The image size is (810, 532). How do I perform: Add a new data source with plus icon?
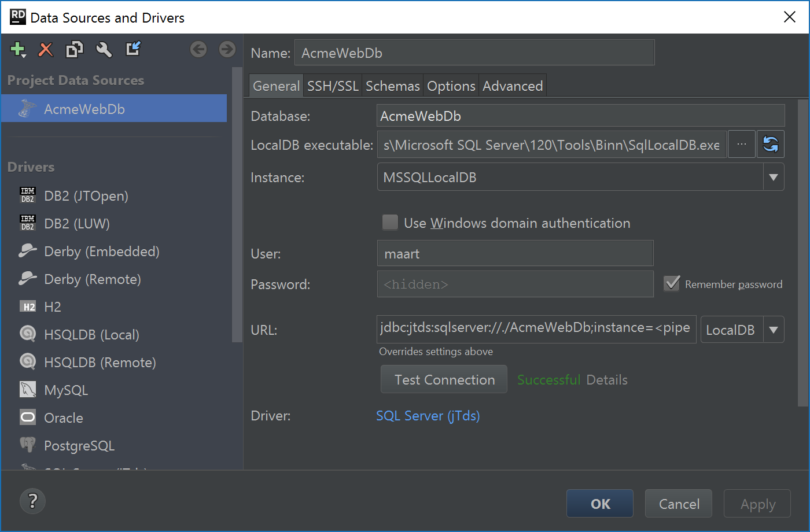tap(18, 50)
